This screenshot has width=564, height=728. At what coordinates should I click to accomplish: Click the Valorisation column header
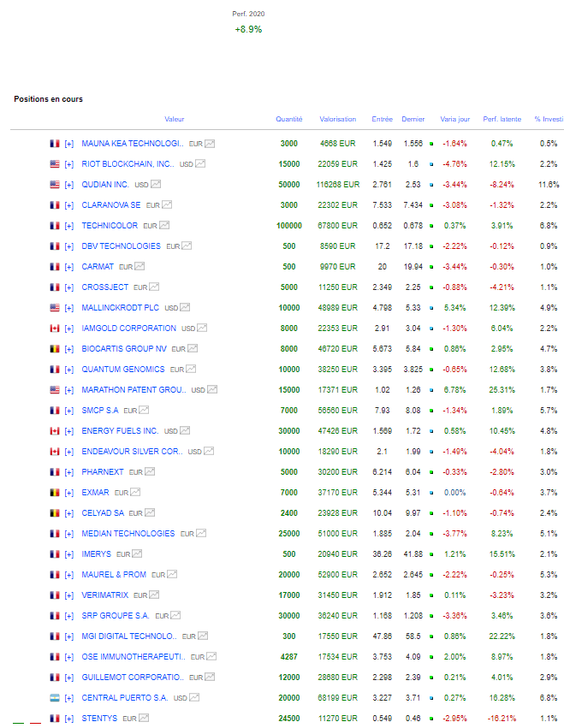coord(337,120)
